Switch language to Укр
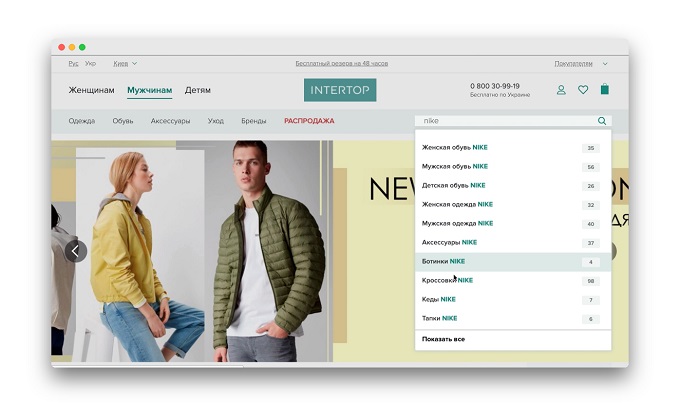Image resolution: width=680 pixels, height=406 pixels. (90, 63)
